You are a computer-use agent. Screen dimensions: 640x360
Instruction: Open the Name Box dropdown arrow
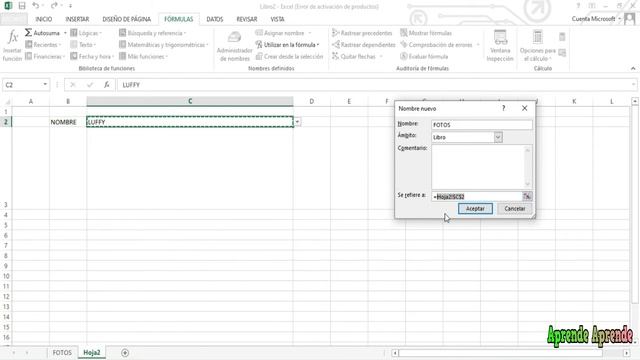pyautogui.click(x=45, y=84)
